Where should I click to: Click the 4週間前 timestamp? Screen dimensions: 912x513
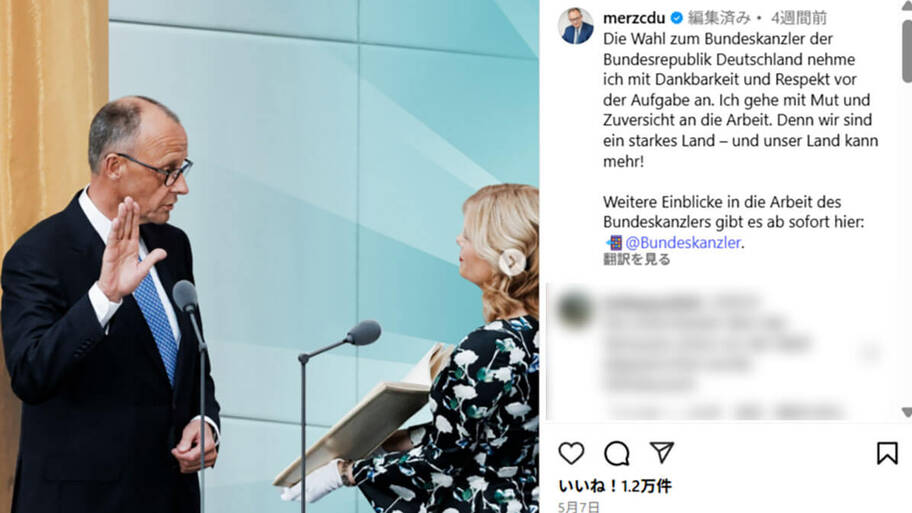pos(799,18)
